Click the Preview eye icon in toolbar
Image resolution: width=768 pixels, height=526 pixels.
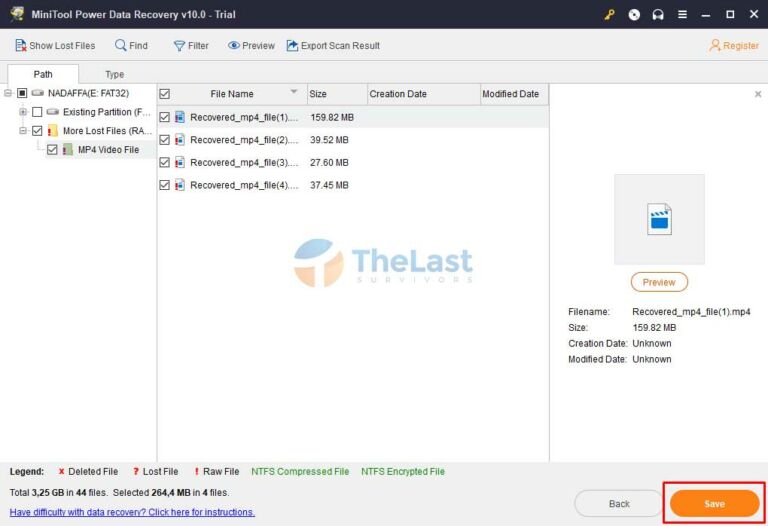click(234, 45)
